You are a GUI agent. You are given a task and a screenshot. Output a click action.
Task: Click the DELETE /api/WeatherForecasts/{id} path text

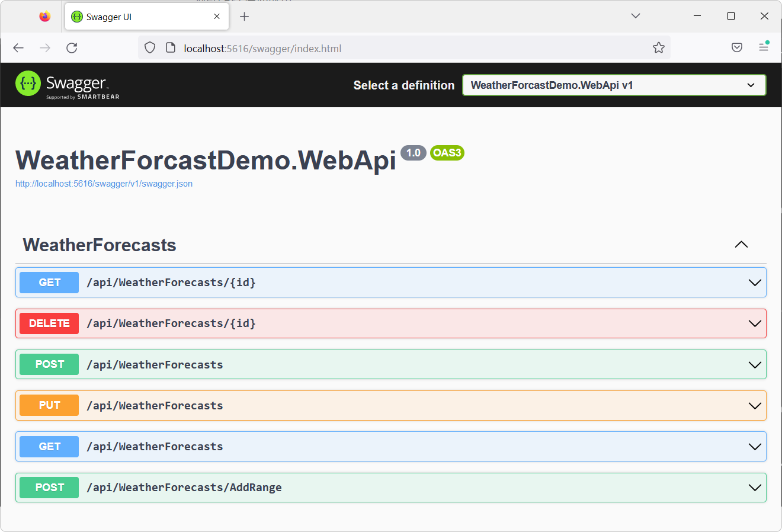pyautogui.click(x=171, y=323)
